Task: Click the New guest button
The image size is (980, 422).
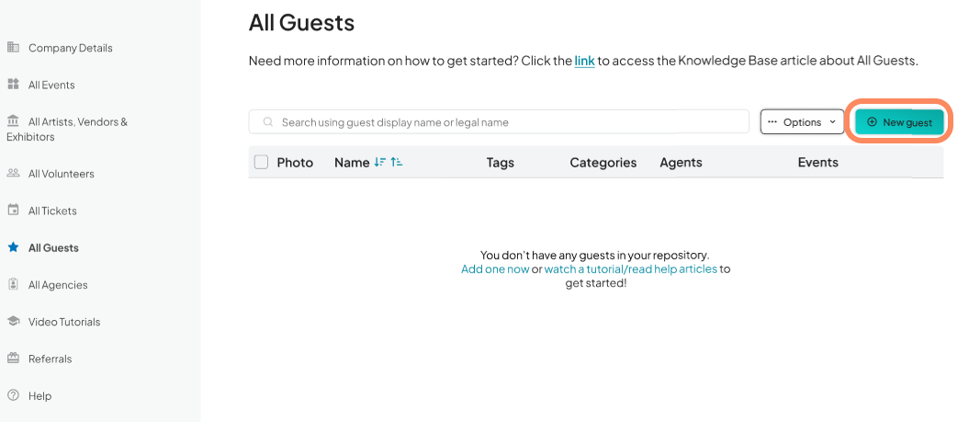Action: (899, 122)
